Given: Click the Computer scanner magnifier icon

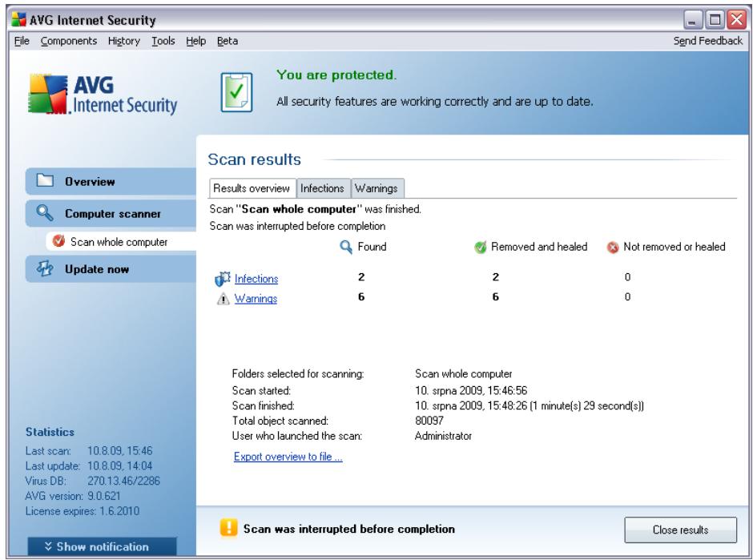Looking at the screenshot, I should click(x=44, y=213).
